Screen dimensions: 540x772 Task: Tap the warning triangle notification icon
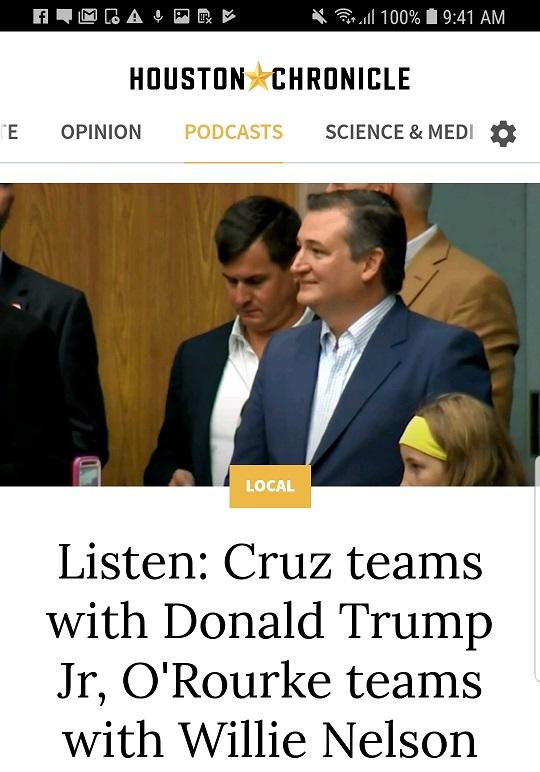click(134, 17)
